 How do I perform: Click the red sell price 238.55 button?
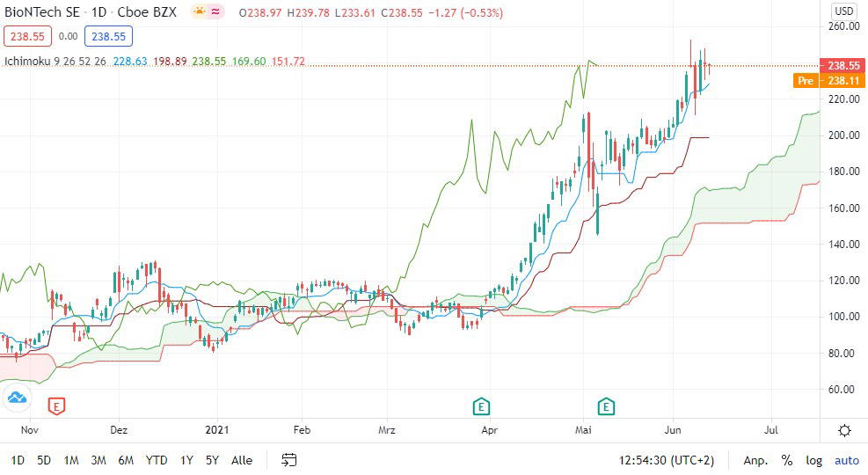pos(27,37)
